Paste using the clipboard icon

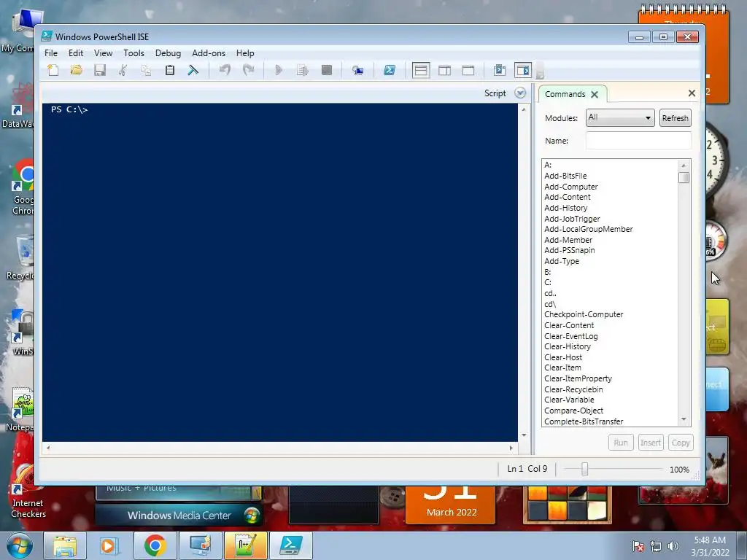pyautogui.click(x=169, y=71)
